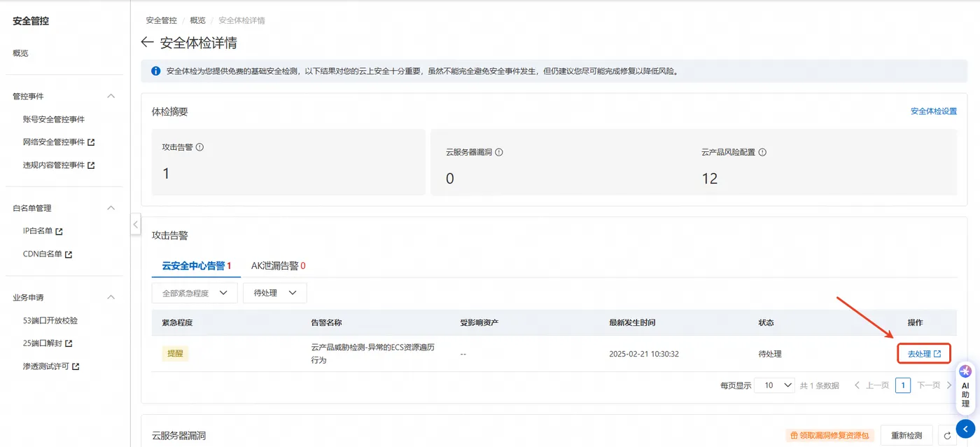Click the 提醒 urgency tag
This screenshot has height=447, width=980.
176,354
